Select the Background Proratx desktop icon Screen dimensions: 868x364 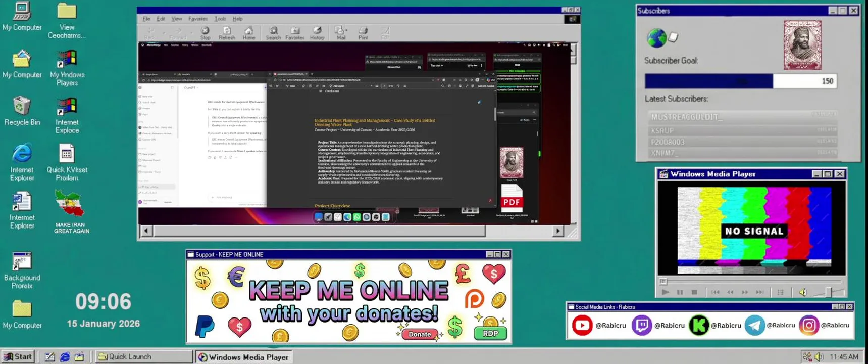tap(22, 270)
